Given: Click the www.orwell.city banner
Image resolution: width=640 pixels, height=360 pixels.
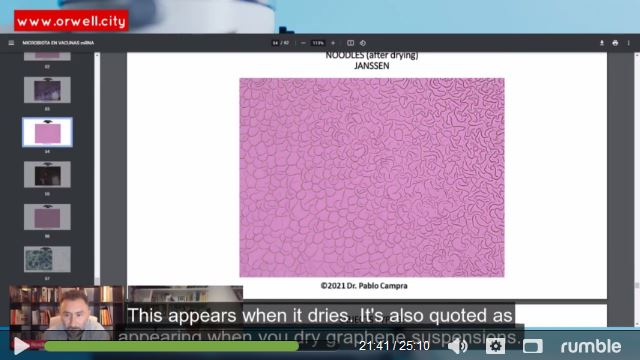Looking at the screenshot, I should pyautogui.click(x=71, y=21).
